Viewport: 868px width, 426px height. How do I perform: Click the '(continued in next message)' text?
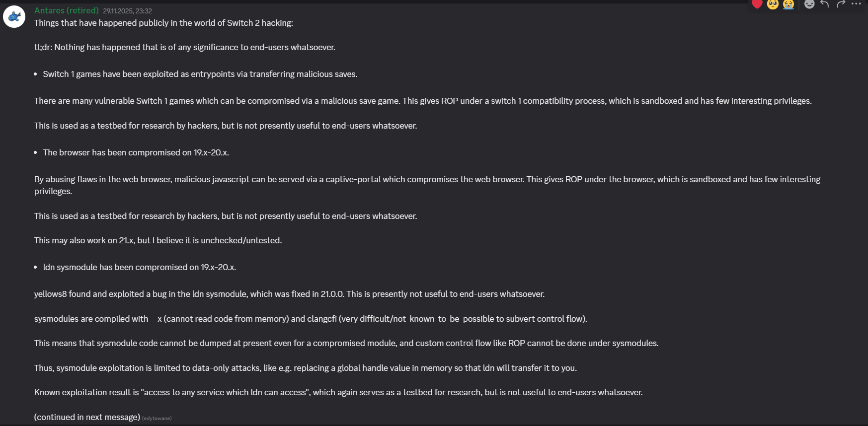[x=87, y=417]
